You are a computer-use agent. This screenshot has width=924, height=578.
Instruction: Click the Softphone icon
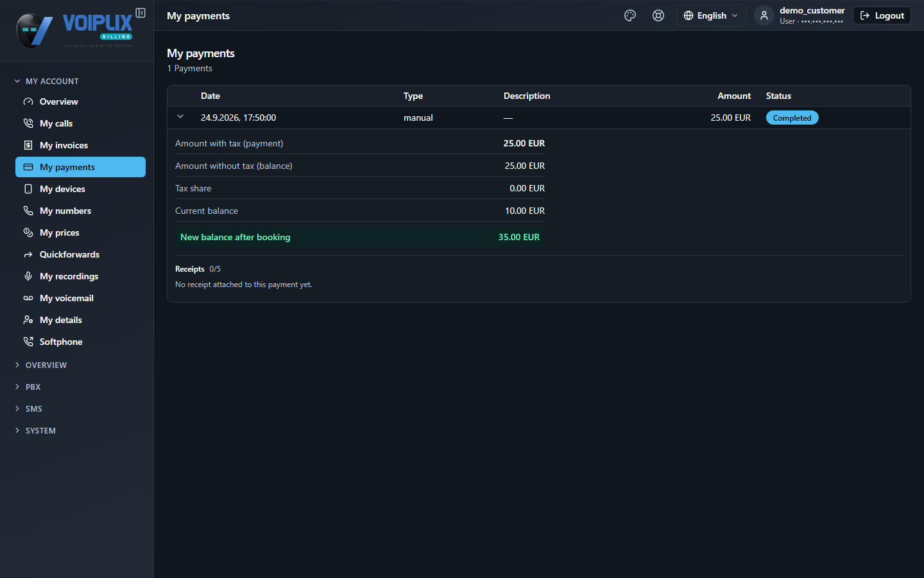[28, 342]
